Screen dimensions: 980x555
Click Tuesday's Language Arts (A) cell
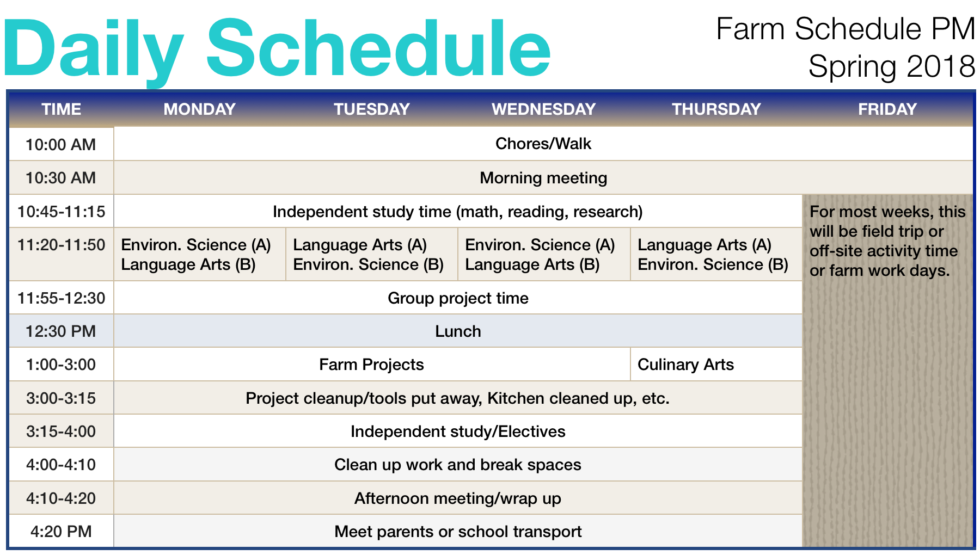[372, 255]
